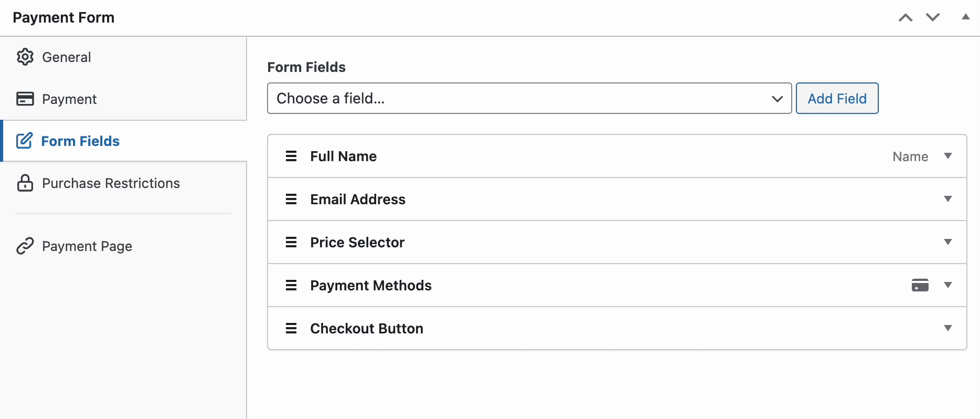Viewport: 980px width, 419px height.
Task: Open the Purchase Restrictions section
Action: pos(111,183)
